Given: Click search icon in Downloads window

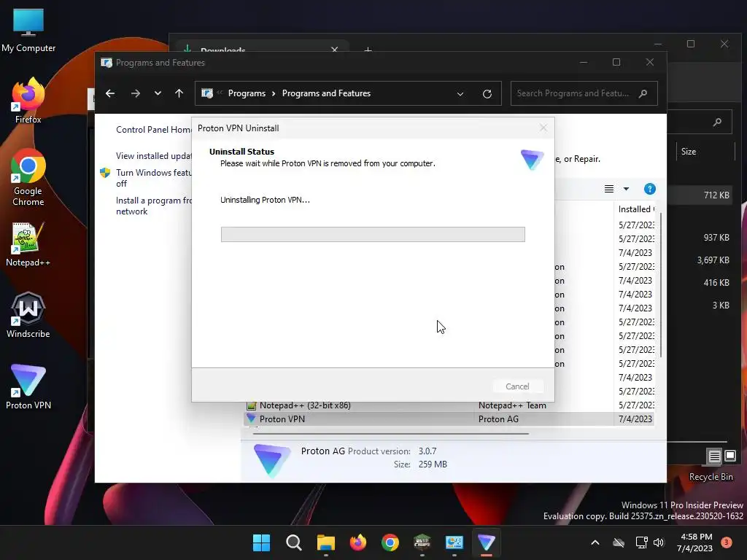Looking at the screenshot, I should pyautogui.click(x=716, y=122).
